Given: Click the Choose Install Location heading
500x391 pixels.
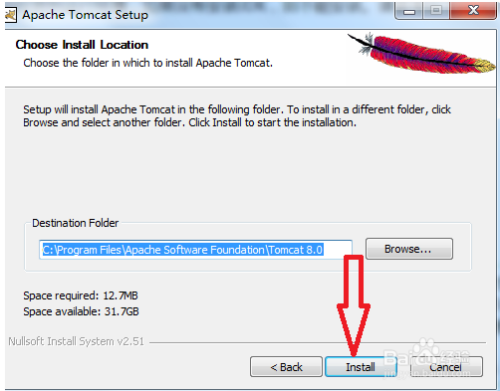Looking at the screenshot, I should [82, 45].
